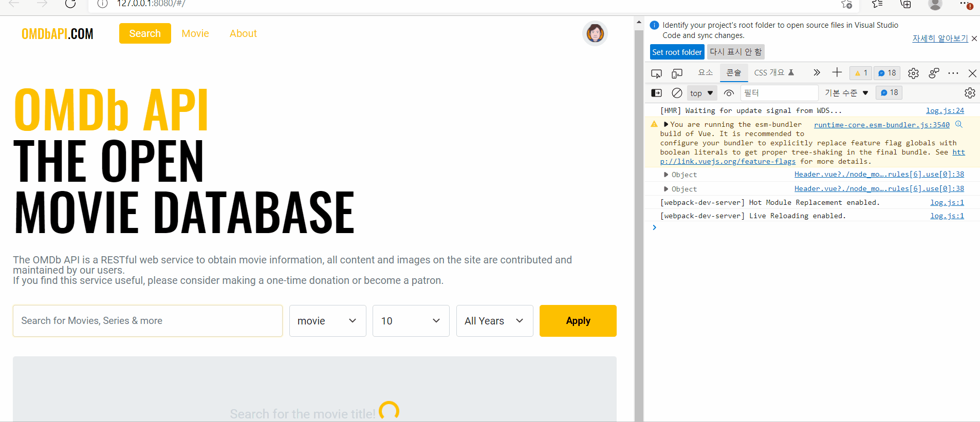This screenshot has width=980, height=422.
Task: Click the magnifier icon next to Vue warning
Action: click(x=958, y=124)
